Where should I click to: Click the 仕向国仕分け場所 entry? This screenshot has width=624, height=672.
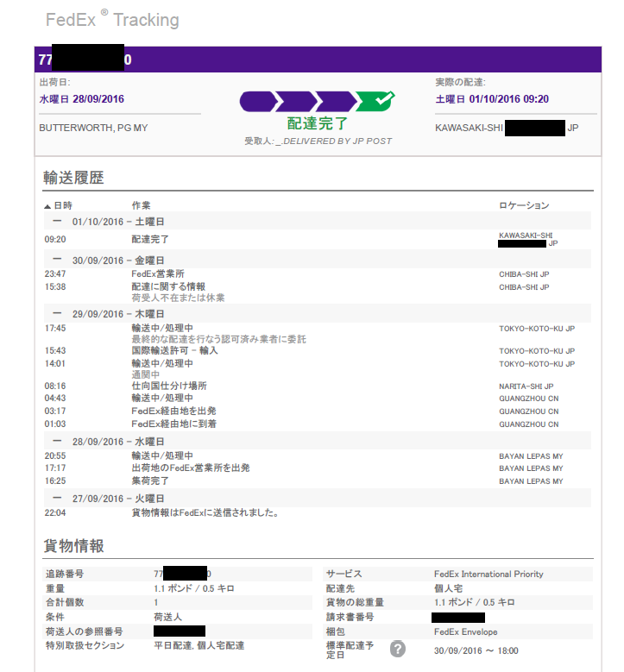[x=169, y=386]
